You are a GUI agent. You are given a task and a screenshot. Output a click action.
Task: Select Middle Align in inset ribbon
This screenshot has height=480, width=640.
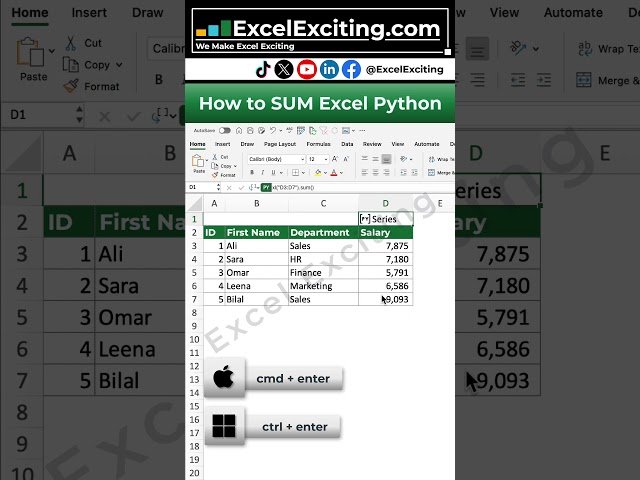(376, 159)
